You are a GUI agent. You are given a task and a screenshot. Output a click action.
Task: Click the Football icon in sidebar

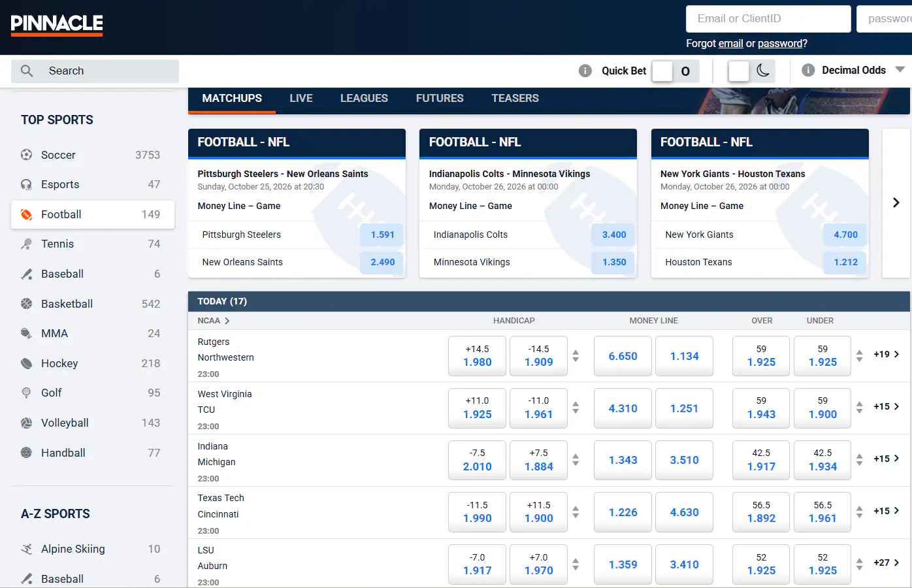click(x=26, y=214)
